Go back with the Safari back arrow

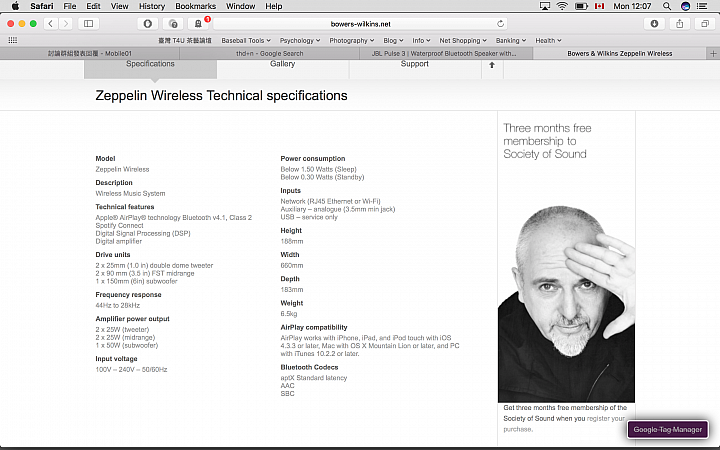coord(51,23)
